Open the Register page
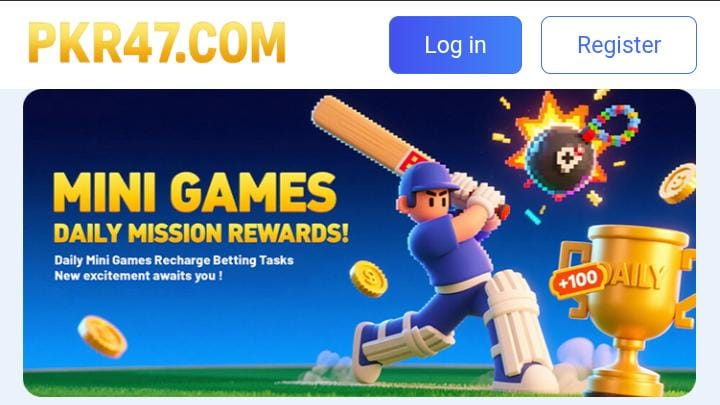This screenshot has width=720, height=405. [619, 45]
